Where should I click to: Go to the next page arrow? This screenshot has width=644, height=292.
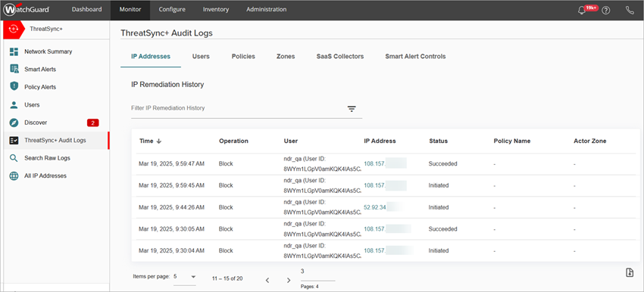tap(289, 280)
